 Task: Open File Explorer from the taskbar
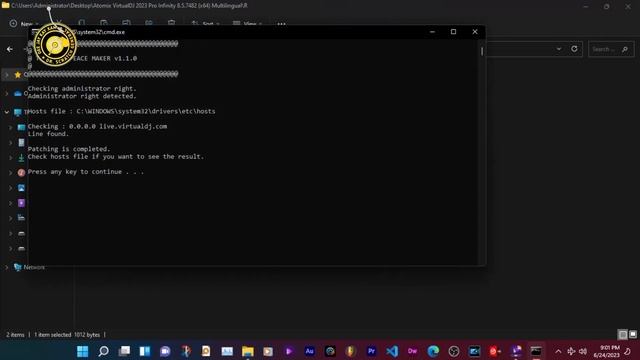click(247, 351)
